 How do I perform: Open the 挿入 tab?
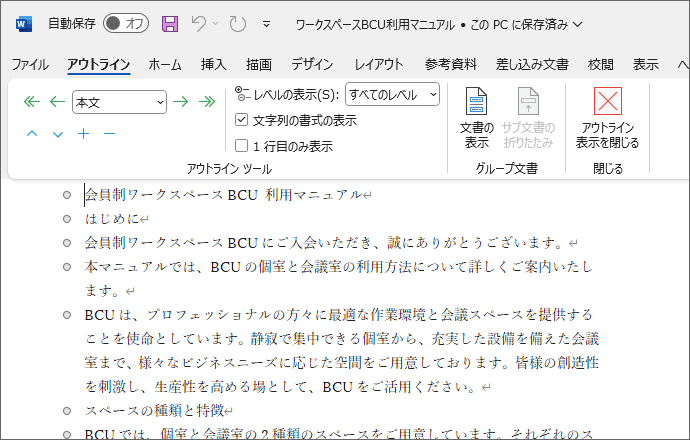pos(213,65)
